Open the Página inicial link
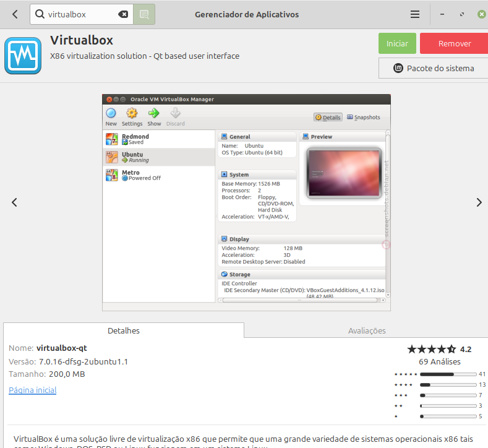 click(32, 390)
